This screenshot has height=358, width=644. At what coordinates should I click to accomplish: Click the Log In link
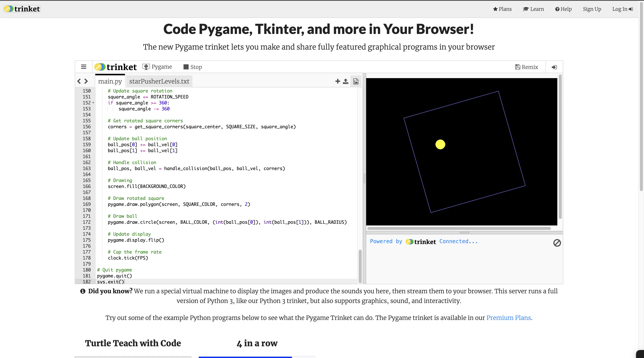point(623,9)
